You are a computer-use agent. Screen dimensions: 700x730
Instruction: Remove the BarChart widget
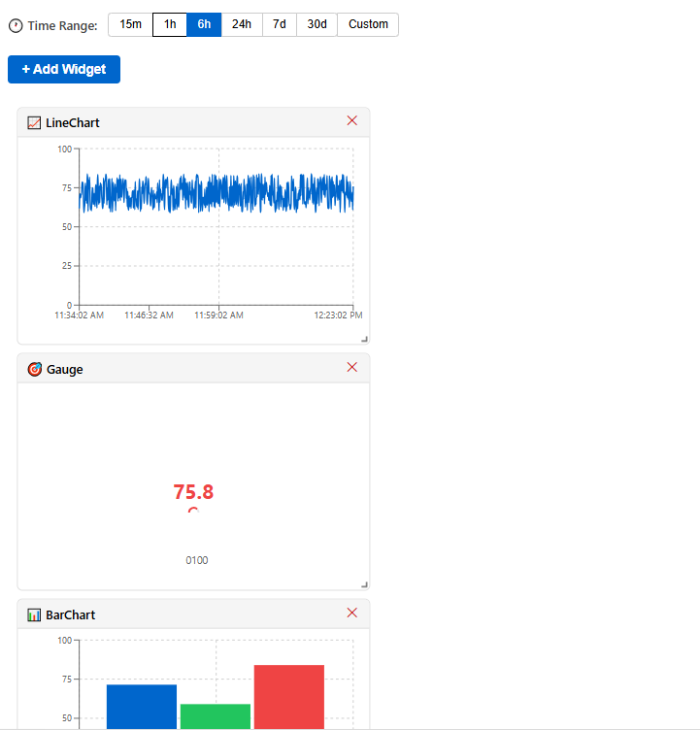[352, 613]
